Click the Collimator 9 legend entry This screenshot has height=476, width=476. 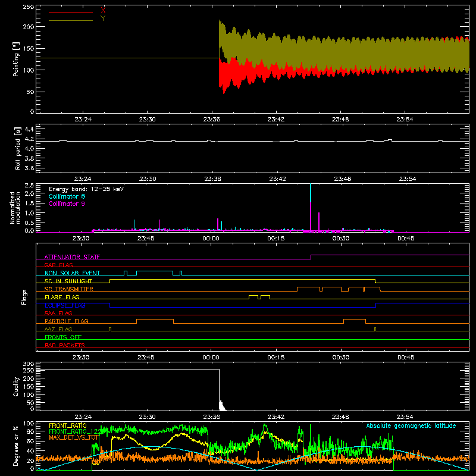[67, 203]
